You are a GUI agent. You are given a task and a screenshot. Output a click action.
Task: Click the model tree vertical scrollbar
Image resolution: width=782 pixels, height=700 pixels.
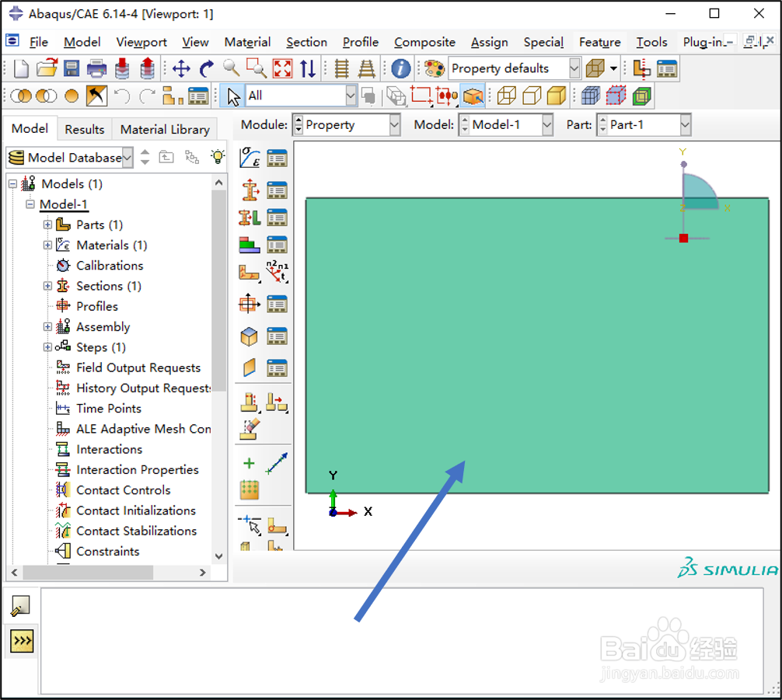219,291
